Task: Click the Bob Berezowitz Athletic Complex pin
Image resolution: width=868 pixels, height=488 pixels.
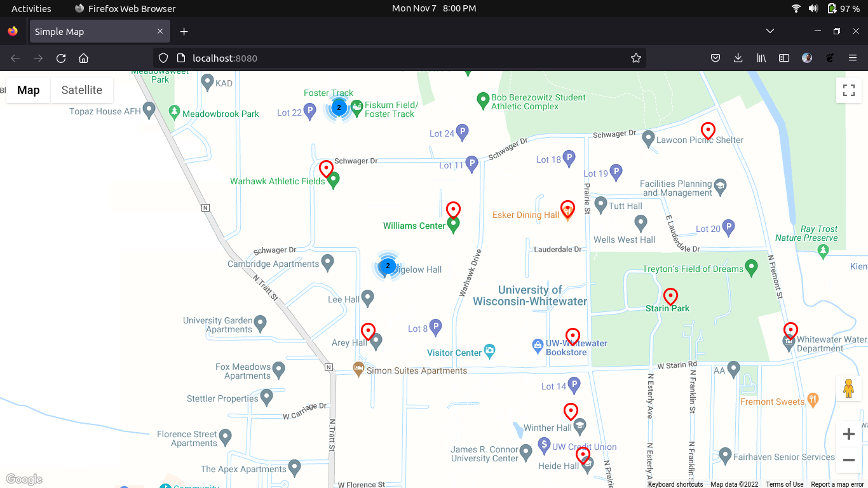Action: pos(483,100)
